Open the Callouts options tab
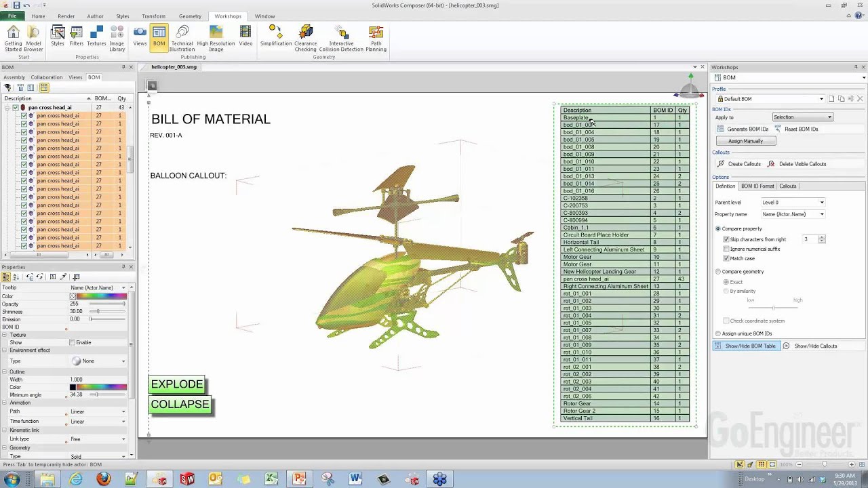The height and width of the screenshot is (488, 868). 787,186
